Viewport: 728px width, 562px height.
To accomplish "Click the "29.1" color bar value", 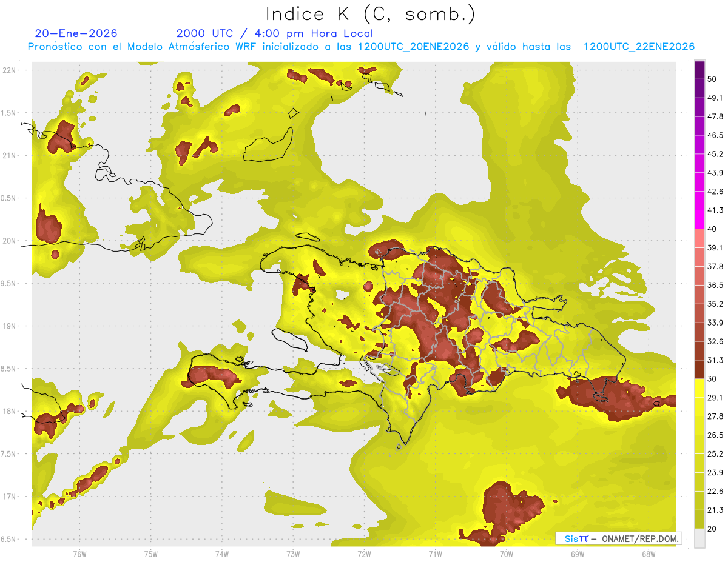I will pyautogui.click(x=715, y=398).
